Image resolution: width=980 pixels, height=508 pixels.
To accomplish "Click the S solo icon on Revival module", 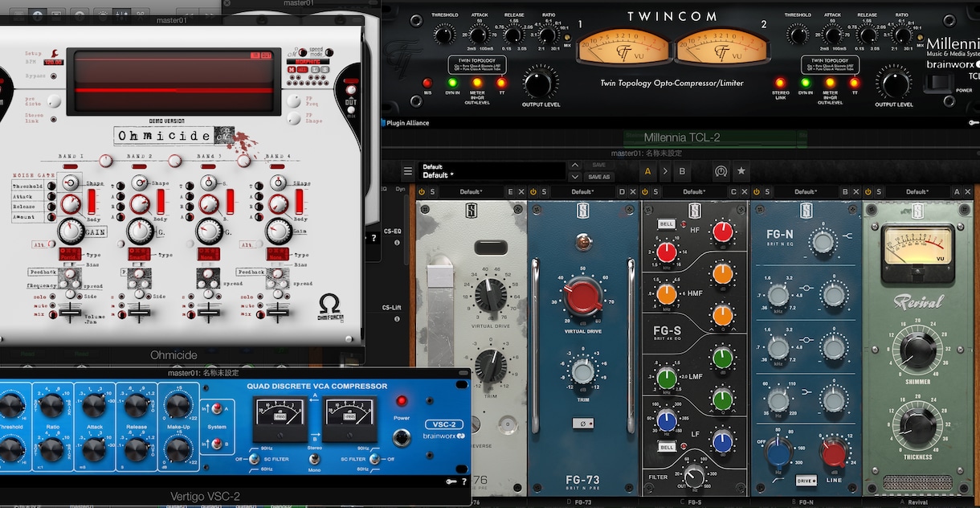I will tap(879, 192).
